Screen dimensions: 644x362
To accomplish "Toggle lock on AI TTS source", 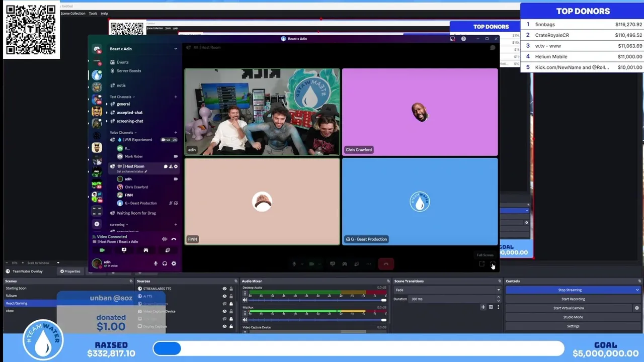I will tap(231, 296).
